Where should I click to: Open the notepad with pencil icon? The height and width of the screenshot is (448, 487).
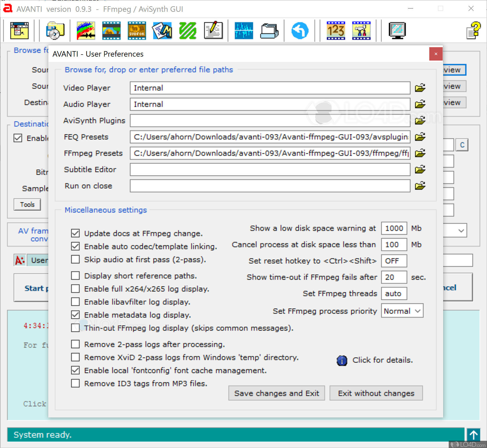tap(213, 31)
